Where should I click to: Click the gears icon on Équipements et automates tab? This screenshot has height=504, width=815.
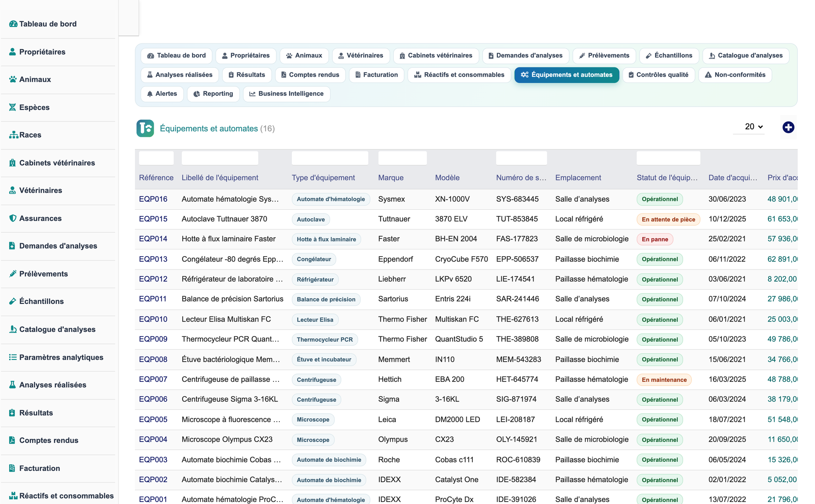click(x=525, y=75)
